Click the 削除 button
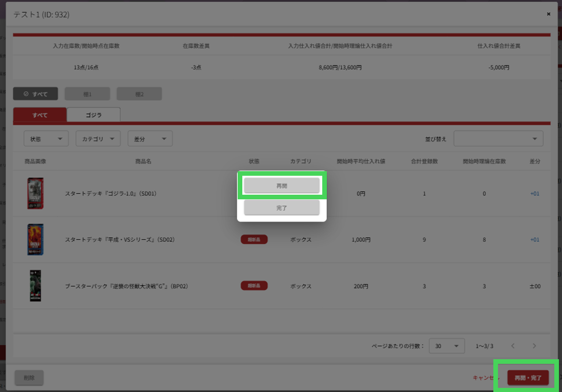This screenshot has width=562, height=392. pyautogui.click(x=29, y=378)
